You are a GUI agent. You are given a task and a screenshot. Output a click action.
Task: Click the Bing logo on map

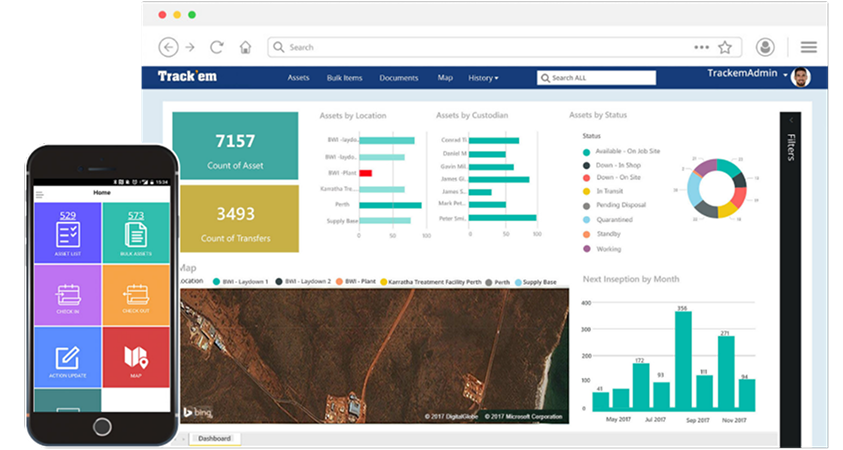pyautogui.click(x=197, y=412)
